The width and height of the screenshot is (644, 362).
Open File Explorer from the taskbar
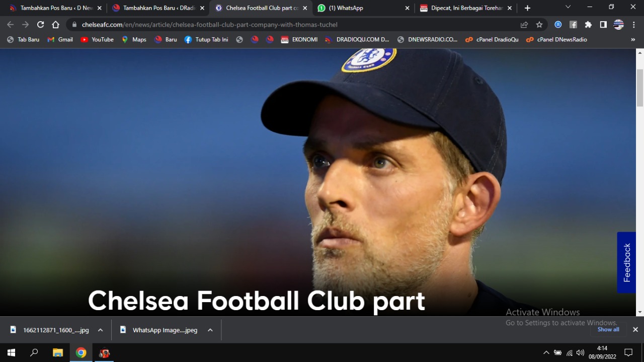pos(58,352)
